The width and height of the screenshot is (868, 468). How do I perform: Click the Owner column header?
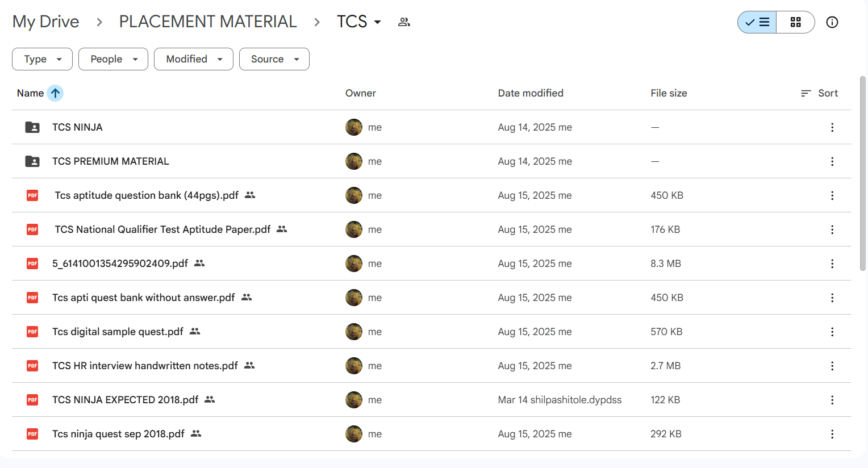pos(361,93)
